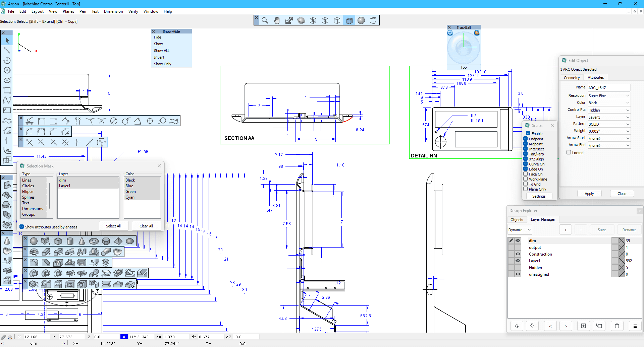Activate the Pan hand tool
Viewport: 644px width, 347px height.
point(277,20)
